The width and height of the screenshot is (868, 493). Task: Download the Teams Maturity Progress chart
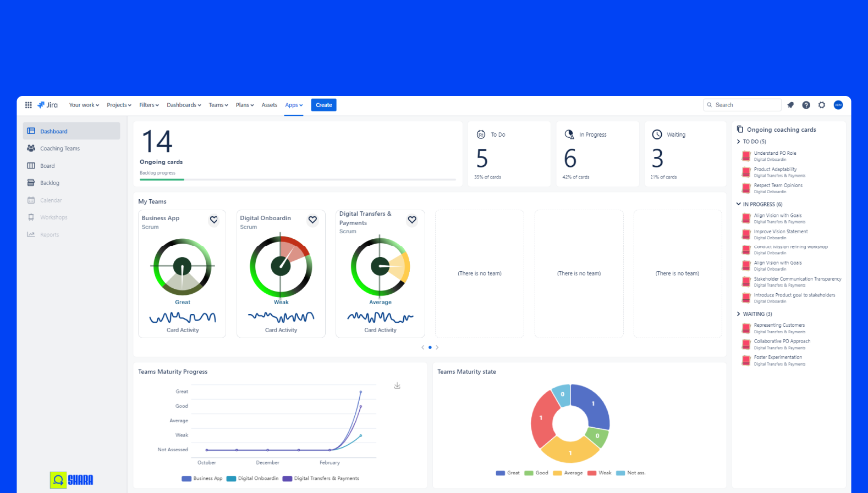[x=397, y=385]
